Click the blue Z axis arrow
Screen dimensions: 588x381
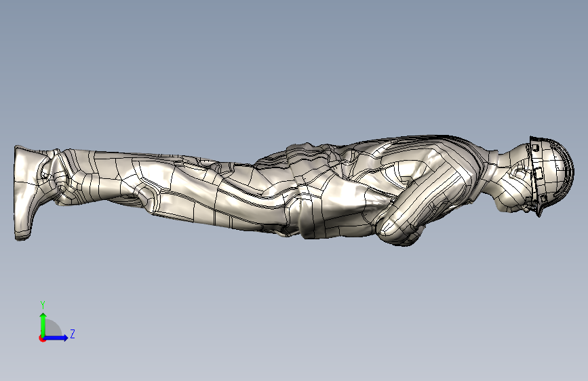[x=56, y=338]
